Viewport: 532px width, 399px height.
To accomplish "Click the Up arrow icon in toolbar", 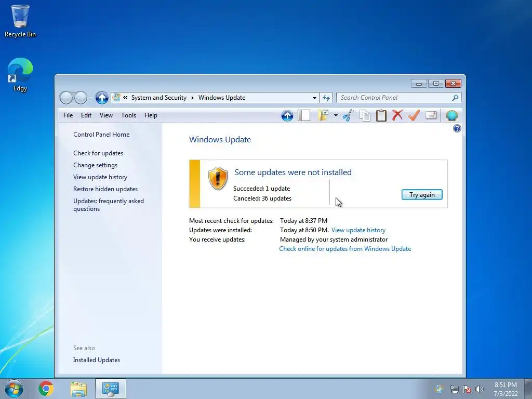I will pos(287,116).
